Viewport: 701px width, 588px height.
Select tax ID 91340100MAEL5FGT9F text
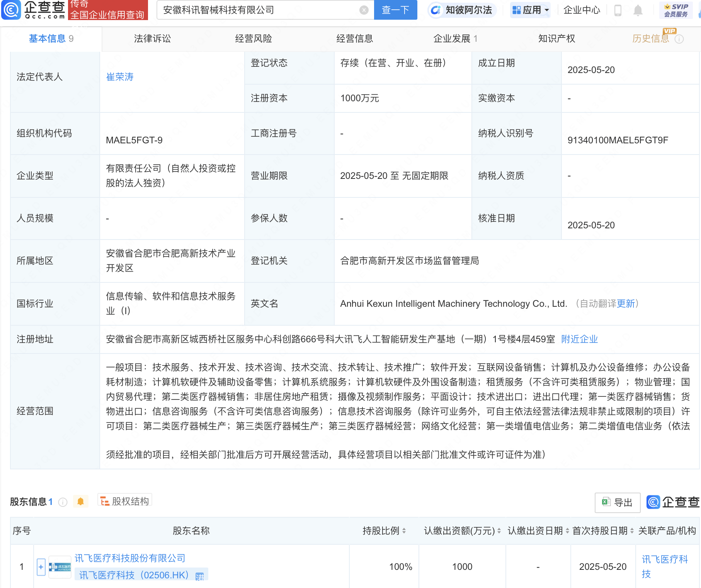click(618, 140)
